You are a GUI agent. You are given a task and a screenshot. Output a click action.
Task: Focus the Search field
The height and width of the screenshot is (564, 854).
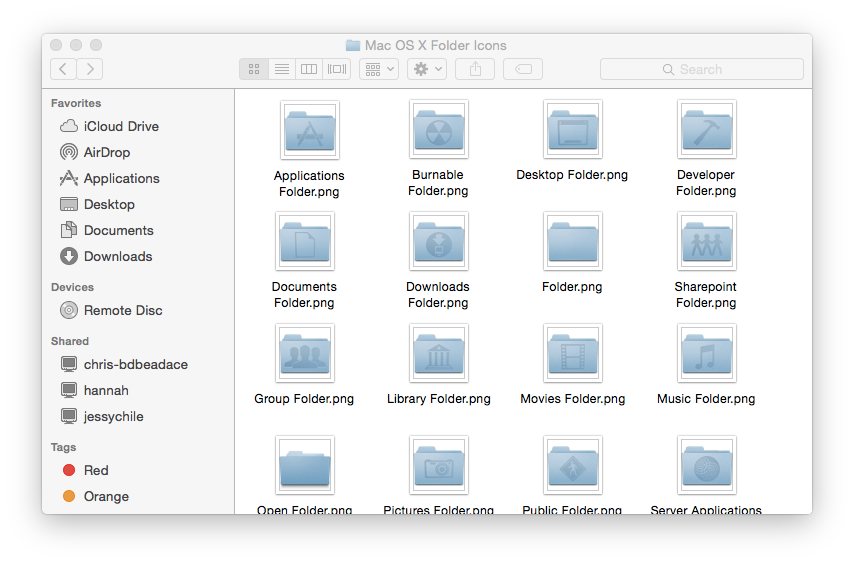point(702,69)
